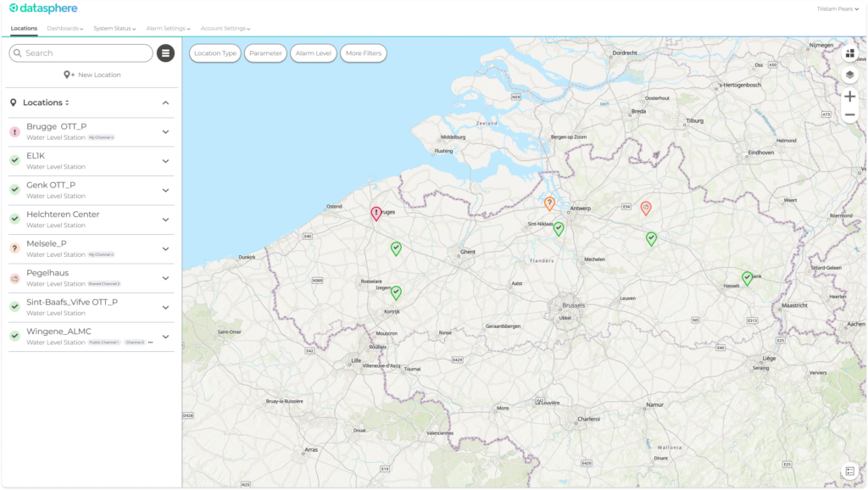Image resolution: width=868 pixels, height=490 pixels.
Task: Zoom in using the plus icon
Action: coord(850,96)
